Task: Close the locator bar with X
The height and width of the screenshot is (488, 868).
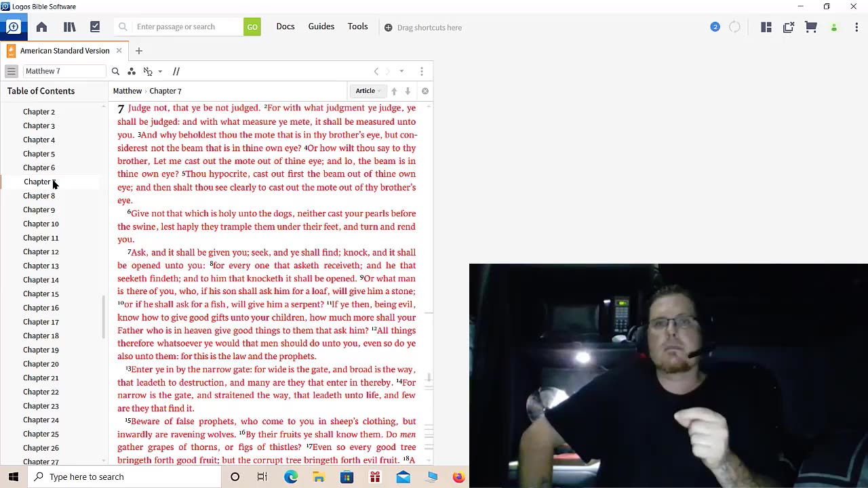Action: 425,91
